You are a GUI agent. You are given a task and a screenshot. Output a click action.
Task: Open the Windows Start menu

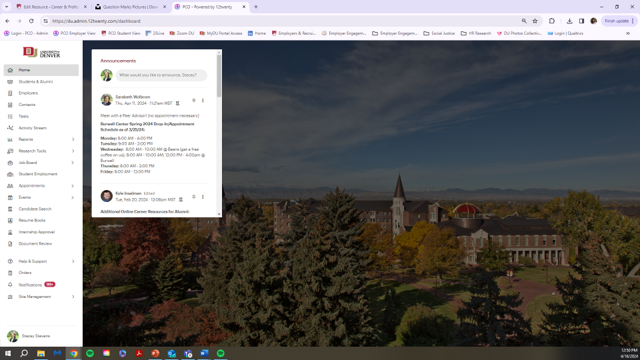pyautogui.click(x=8, y=353)
